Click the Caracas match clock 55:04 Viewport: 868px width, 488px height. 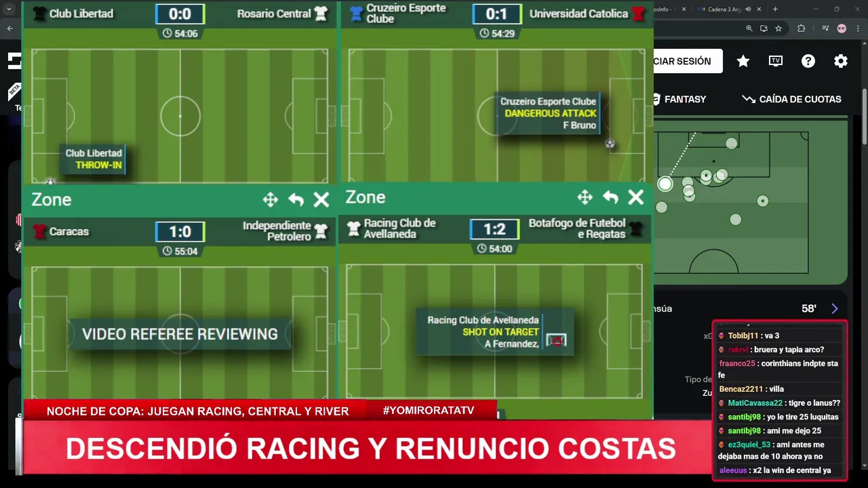click(180, 251)
